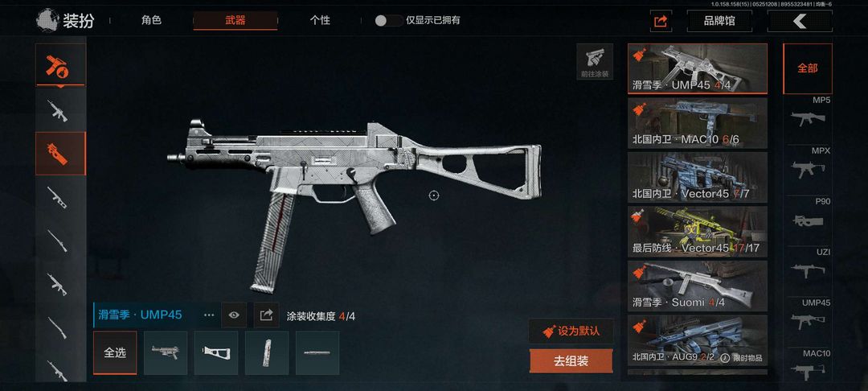
Task: Open the three-dot options next to UMP45
Action: point(209,315)
